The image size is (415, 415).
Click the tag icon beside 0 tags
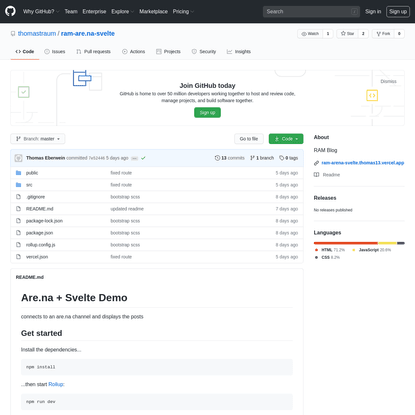(282, 158)
